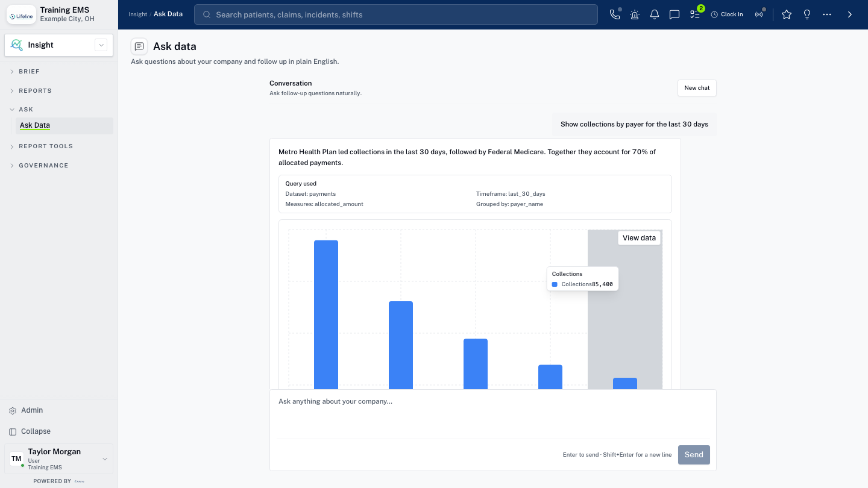
Task: Click the 'Query used' heading
Action: (x=301, y=184)
